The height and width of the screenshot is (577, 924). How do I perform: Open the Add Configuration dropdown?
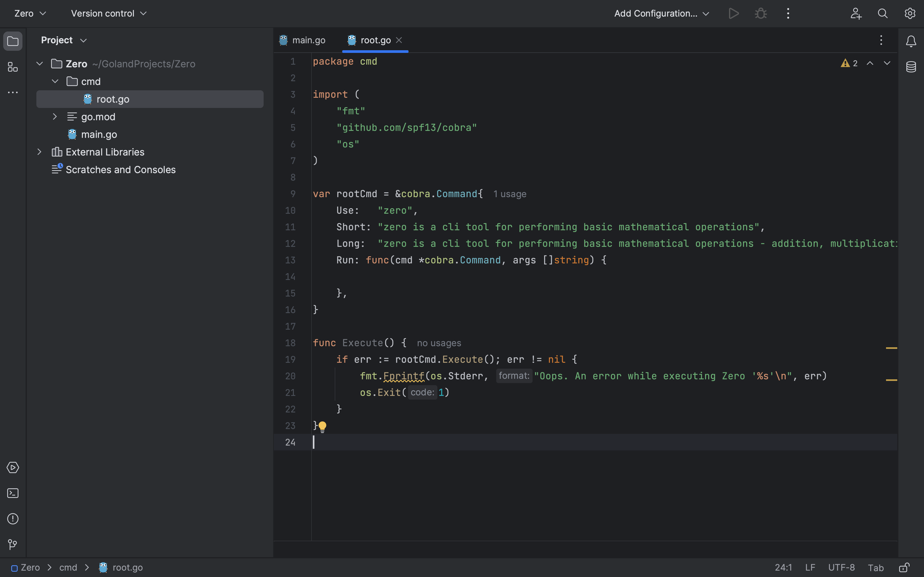[x=661, y=14]
